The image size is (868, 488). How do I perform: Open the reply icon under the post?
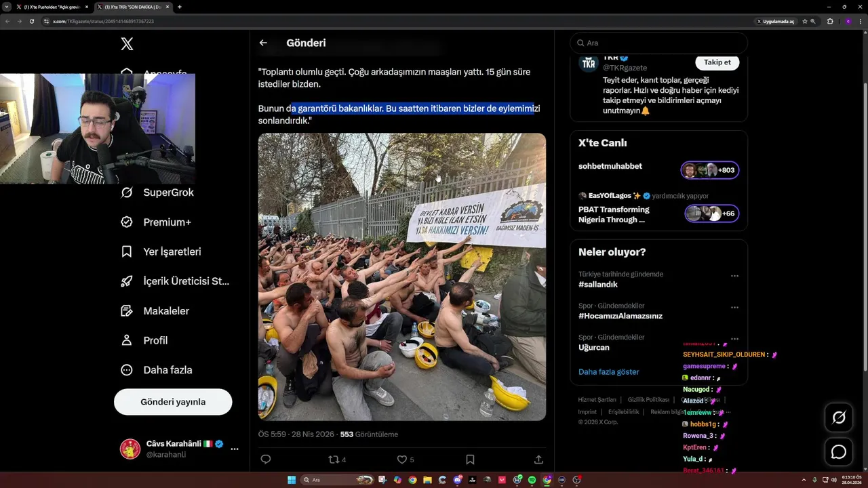pyautogui.click(x=266, y=460)
